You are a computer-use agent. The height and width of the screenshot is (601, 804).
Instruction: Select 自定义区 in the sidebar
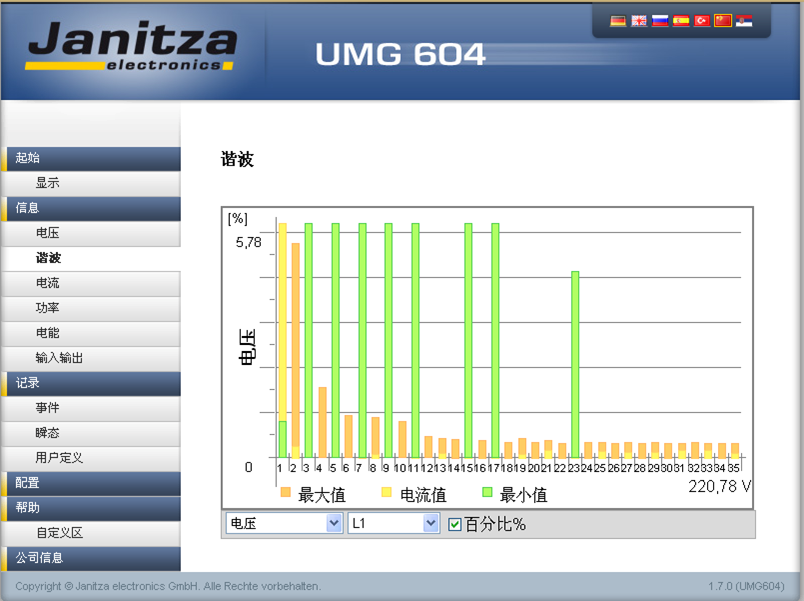[x=91, y=533]
